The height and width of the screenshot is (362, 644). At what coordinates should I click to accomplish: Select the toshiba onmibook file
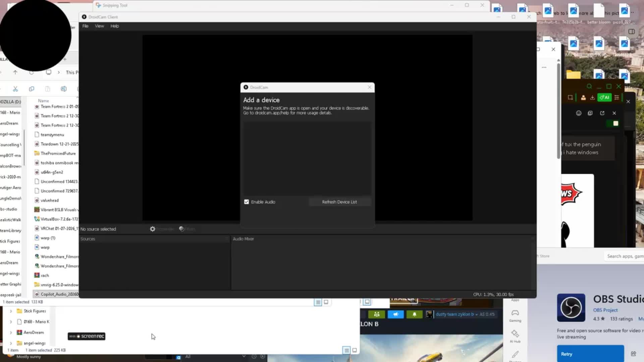[56, 163]
